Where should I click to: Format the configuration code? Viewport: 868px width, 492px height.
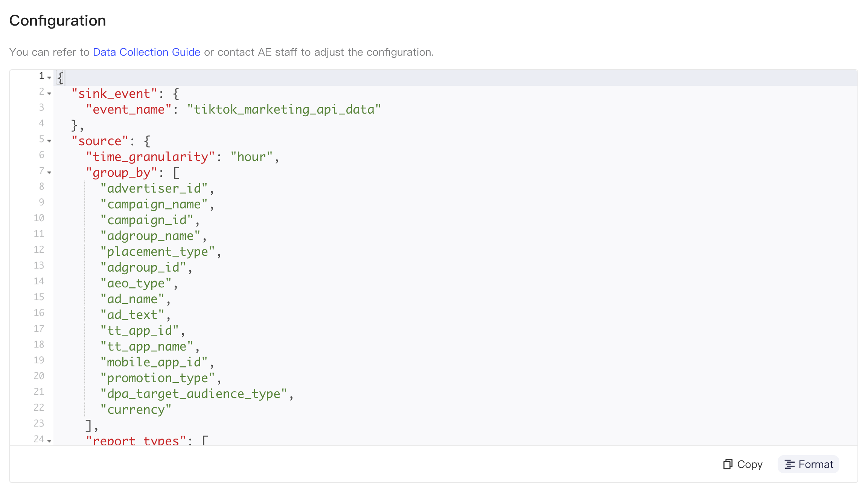809,464
